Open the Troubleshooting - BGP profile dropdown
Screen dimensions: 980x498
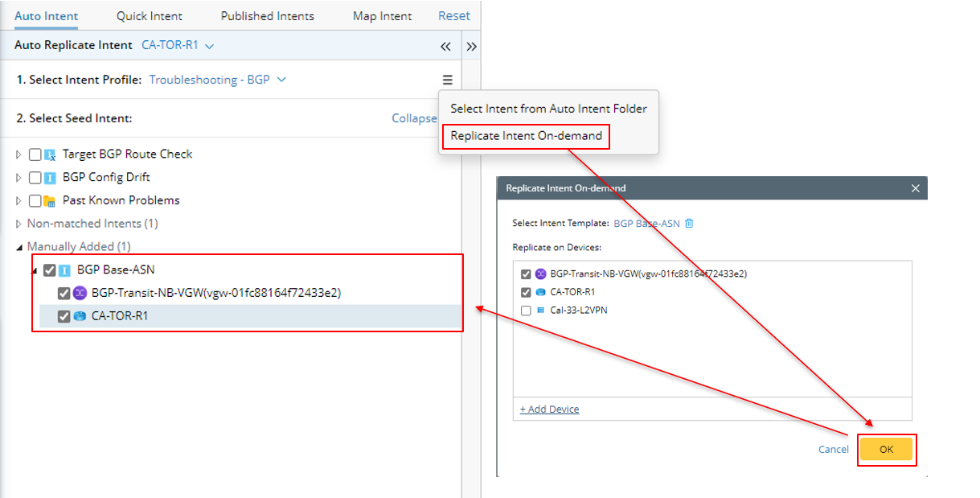pos(217,80)
